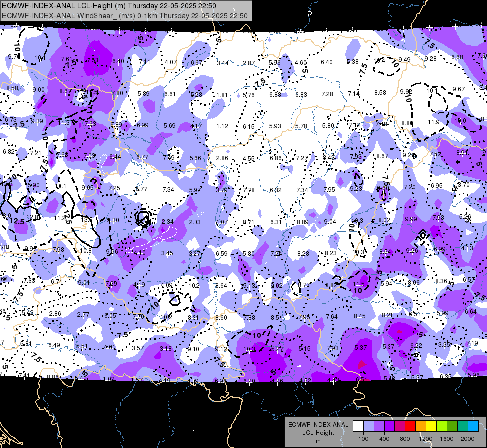The height and width of the screenshot is (448, 487).
Task: Click the map value 9.04
Action: 330,221
